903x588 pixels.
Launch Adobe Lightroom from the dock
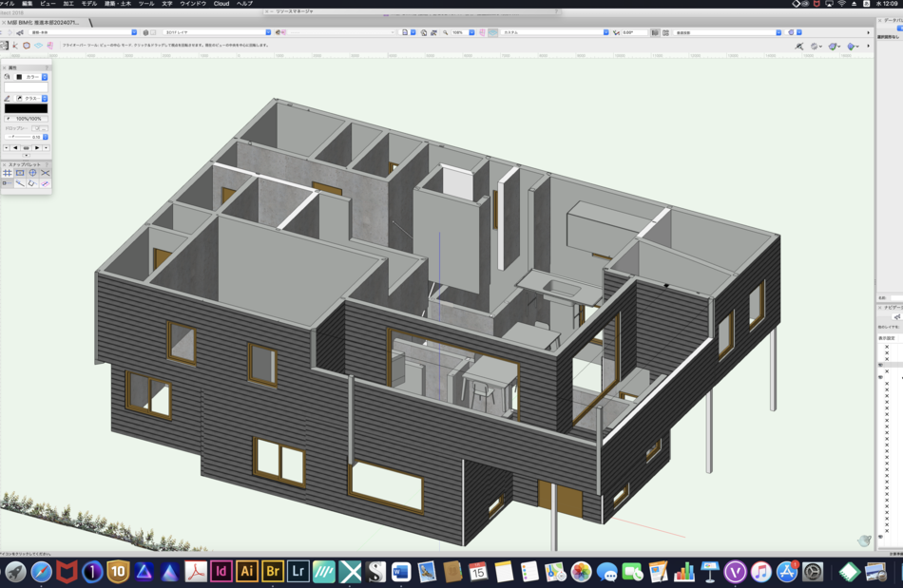point(298,571)
